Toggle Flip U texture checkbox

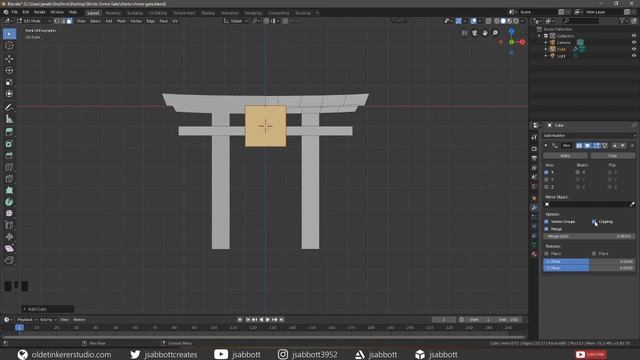coord(547,253)
